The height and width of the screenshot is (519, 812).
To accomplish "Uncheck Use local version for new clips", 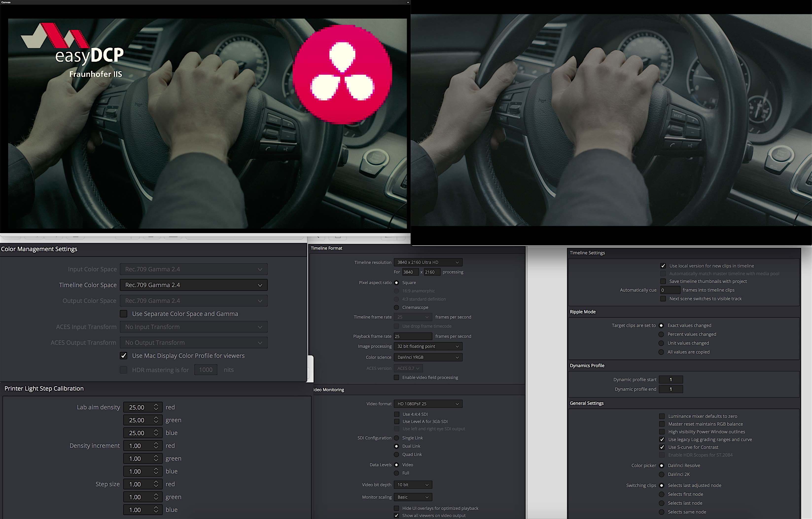I will pos(663,266).
